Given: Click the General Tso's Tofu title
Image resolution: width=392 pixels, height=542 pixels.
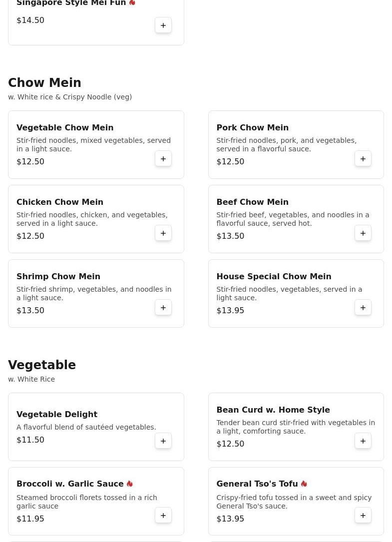Looking at the screenshot, I should point(257,484).
